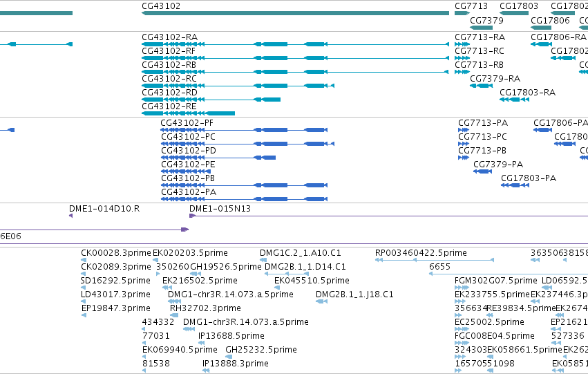Choose protein CG43102-PB
This screenshot has height=374, width=588.
[x=188, y=178]
